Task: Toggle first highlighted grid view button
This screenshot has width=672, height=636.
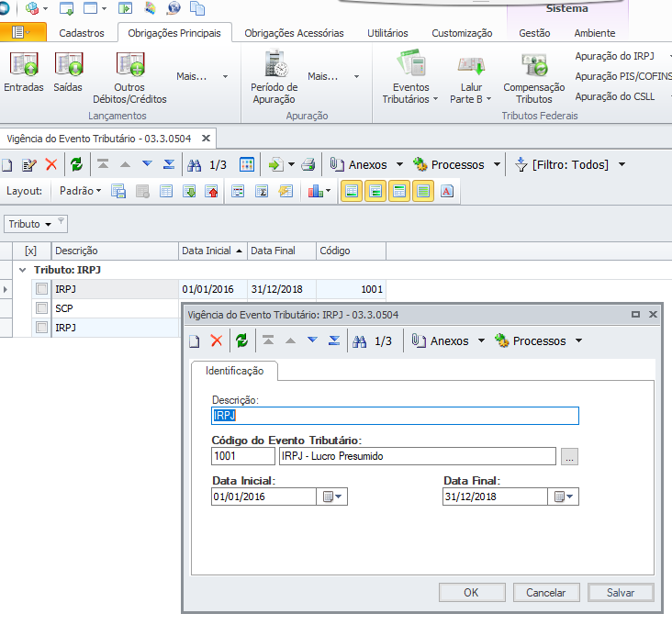Action: [x=352, y=191]
